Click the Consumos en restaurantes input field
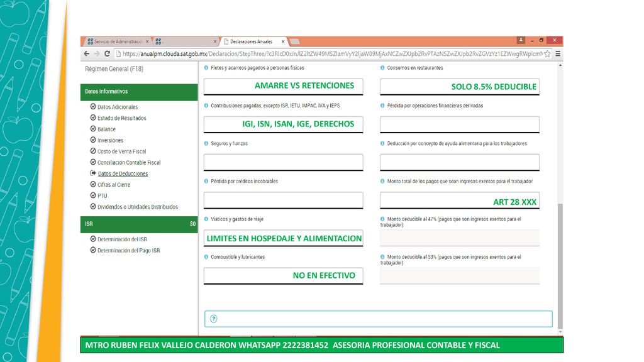Viewport: 644px width, 362px height. point(460,87)
